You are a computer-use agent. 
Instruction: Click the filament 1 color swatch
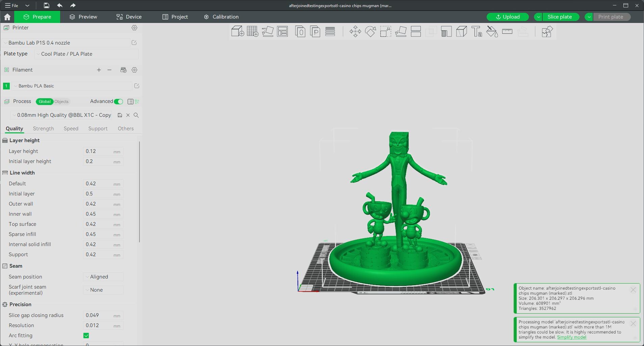(x=6, y=86)
